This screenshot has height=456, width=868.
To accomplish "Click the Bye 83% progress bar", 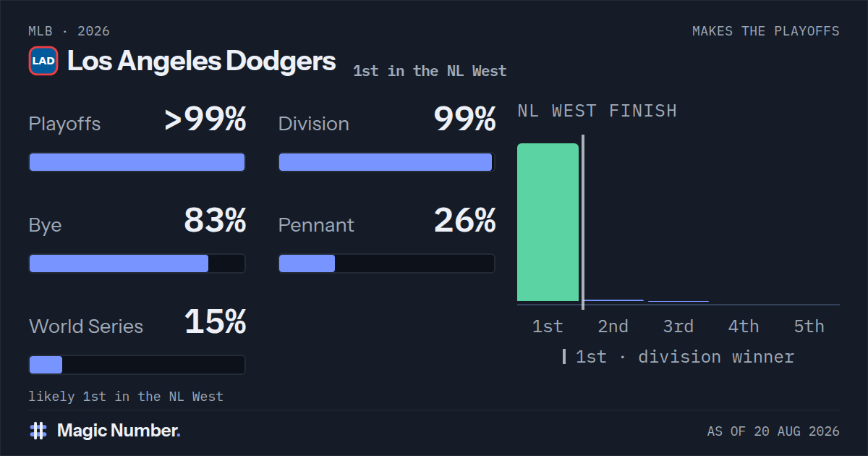I will (137, 263).
